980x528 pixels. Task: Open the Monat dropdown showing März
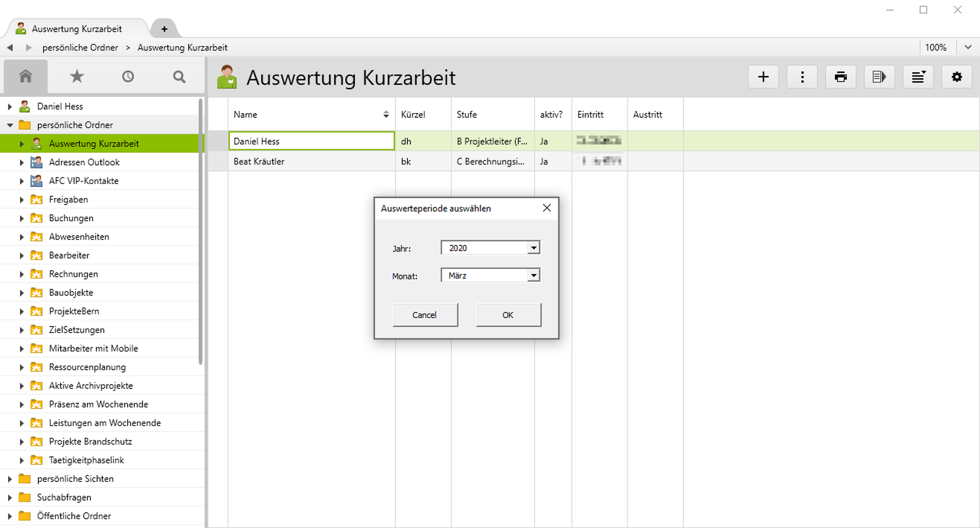click(534, 275)
